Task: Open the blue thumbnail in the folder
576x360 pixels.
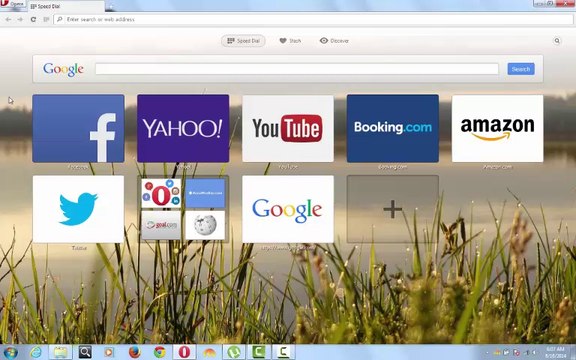Action: tap(205, 193)
